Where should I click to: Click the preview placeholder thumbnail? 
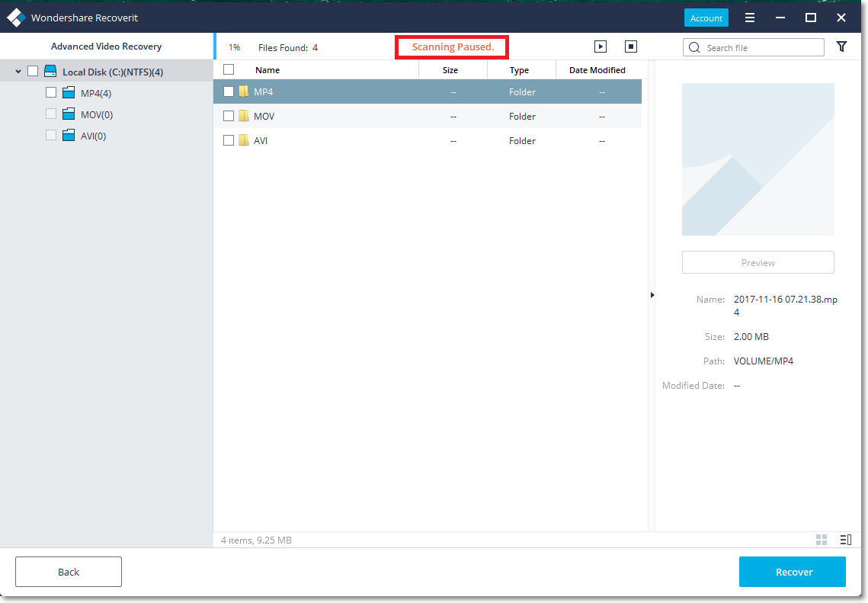tap(757, 159)
